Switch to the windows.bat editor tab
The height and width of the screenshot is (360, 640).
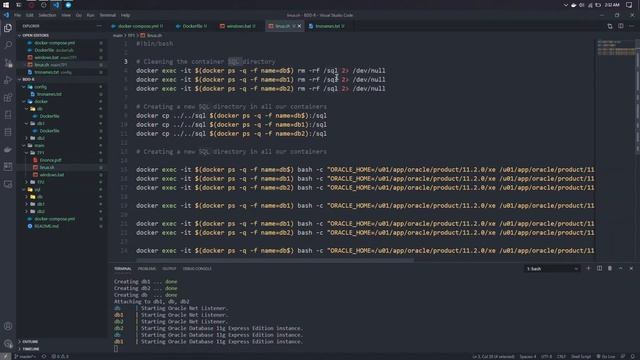(238, 26)
